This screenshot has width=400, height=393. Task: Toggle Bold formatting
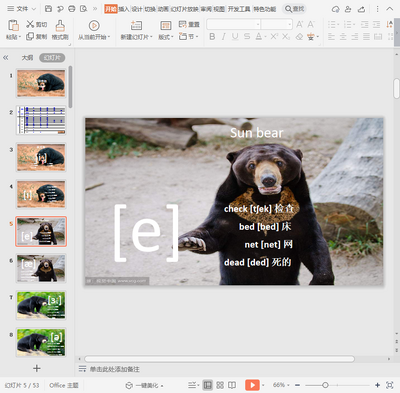pyautogui.click(x=212, y=37)
